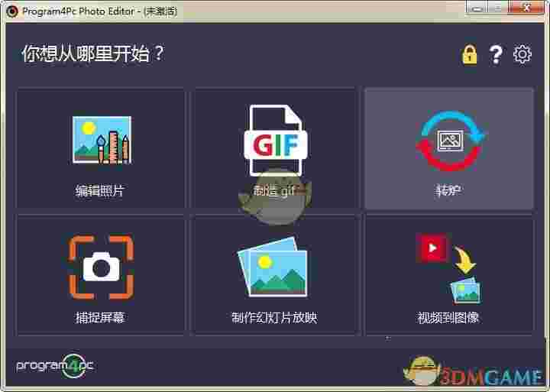Open settings with the gear icon
This screenshot has width=550, height=392.
tap(522, 54)
